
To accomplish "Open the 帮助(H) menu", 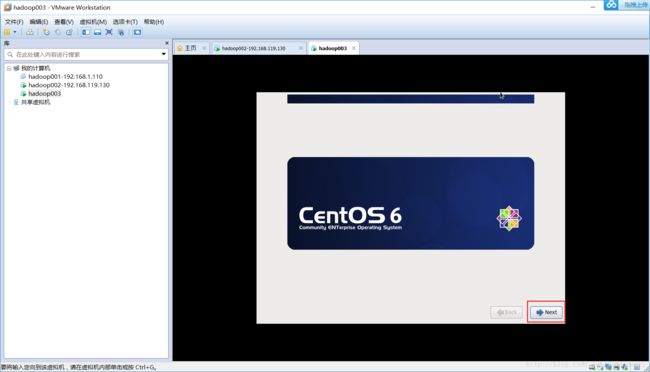I will pyautogui.click(x=154, y=22).
